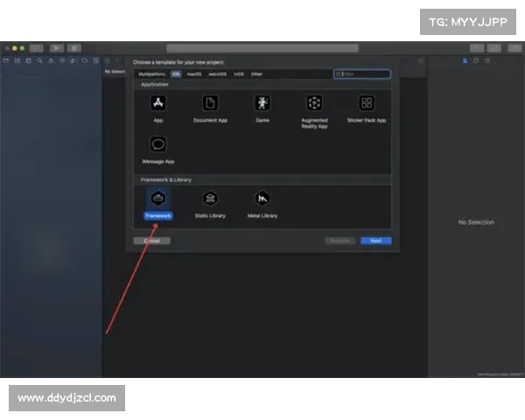Open the watchOS platform tab
525x420 pixels.
[217, 74]
